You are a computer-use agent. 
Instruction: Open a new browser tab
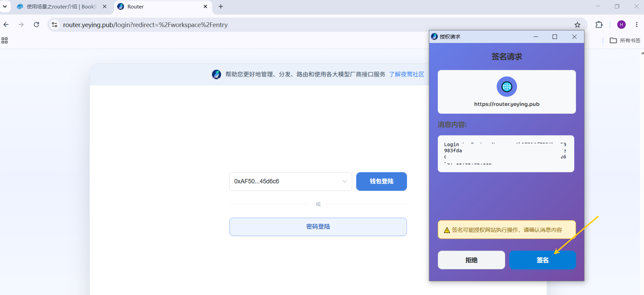(221, 7)
